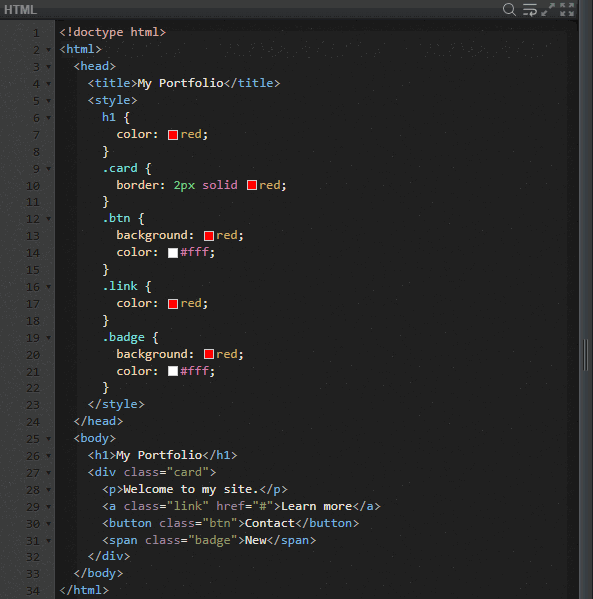Open the red swatch on h1 color line 7

[173, 135]
